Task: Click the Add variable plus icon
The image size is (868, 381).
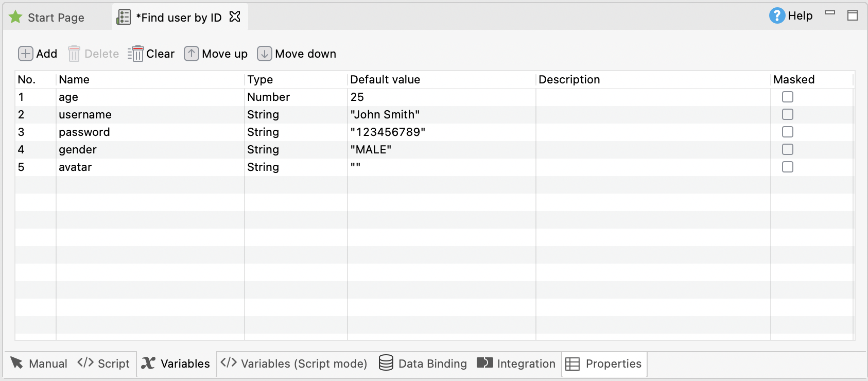Action: pyautogui.click(x=25, y=54)
